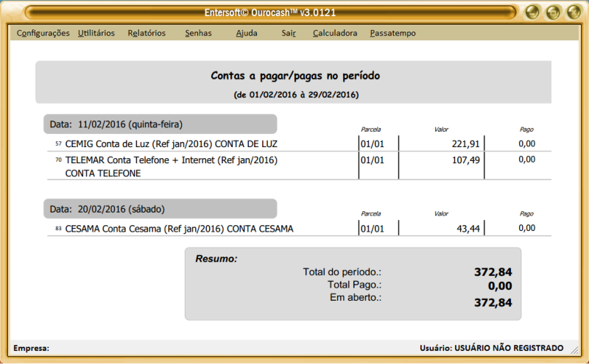Click the entry number 70
This screenshot has height=364, width=589.
(x=58, y=160)
